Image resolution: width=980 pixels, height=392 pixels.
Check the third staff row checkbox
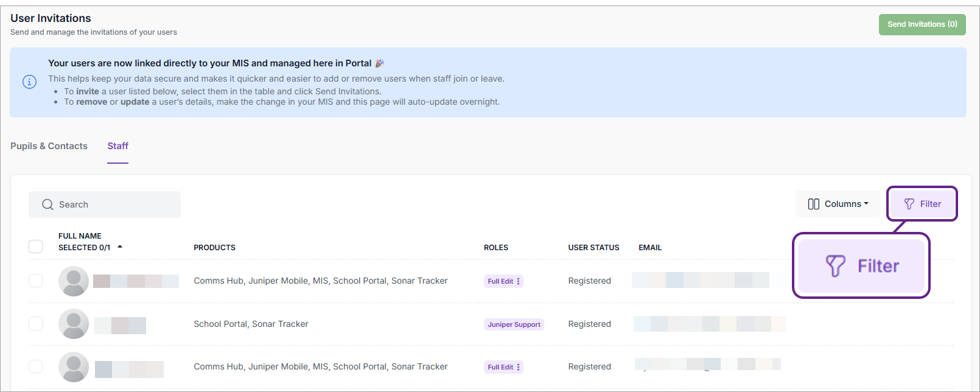click(36, 366)
